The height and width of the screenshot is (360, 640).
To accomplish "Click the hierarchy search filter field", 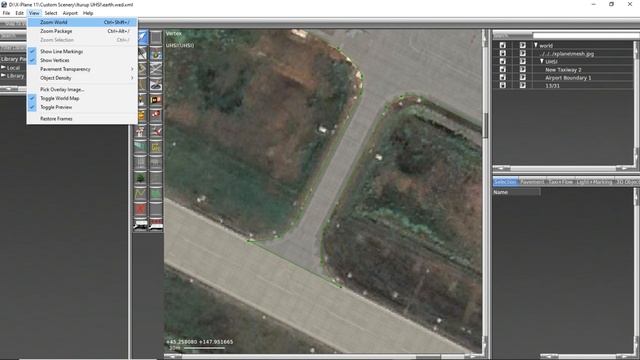I will coord(586,36).
